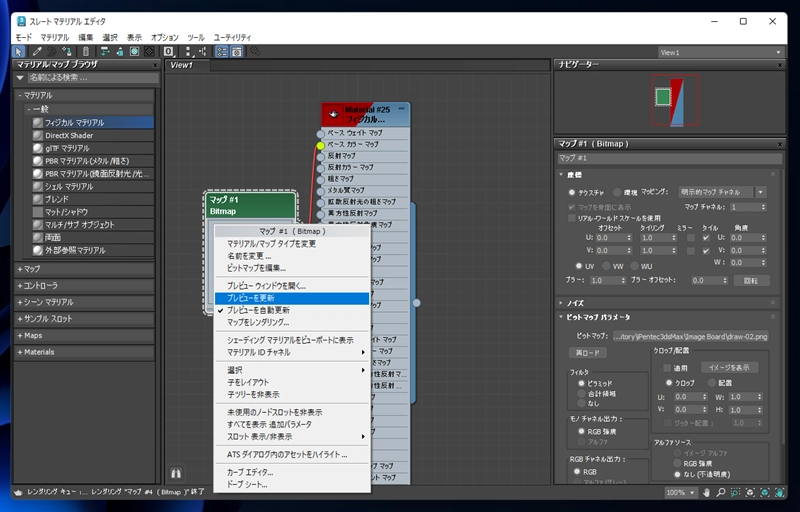Activate the Zoom magnifier tool in status bar

click(x=720, y=493)
